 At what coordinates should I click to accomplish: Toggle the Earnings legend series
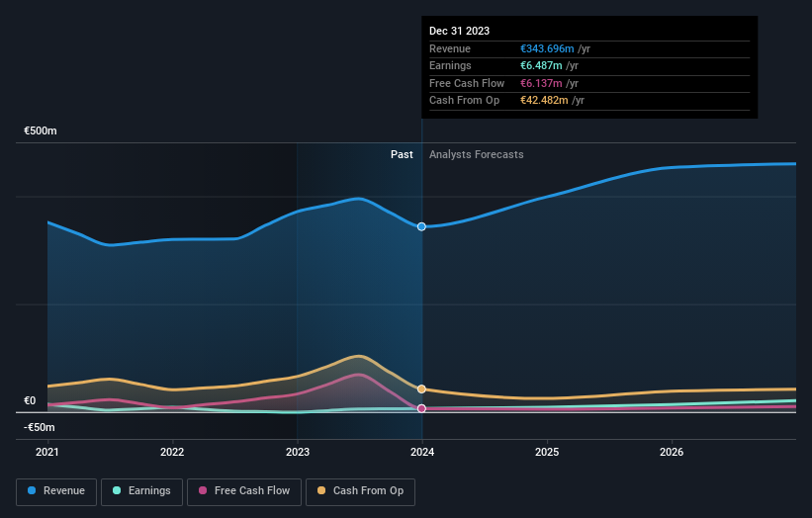141,491
